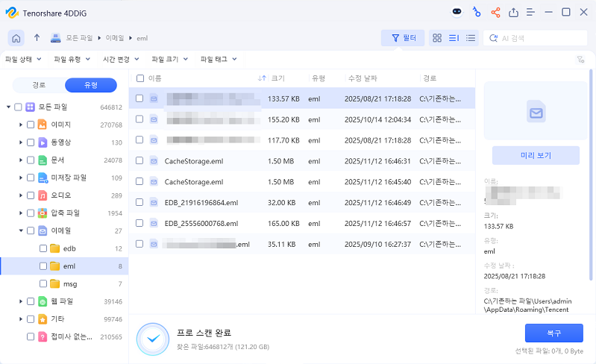The image size is (596, 364).
Task: Sort by 수정 날짜 column header
Action: click(363, 78)
